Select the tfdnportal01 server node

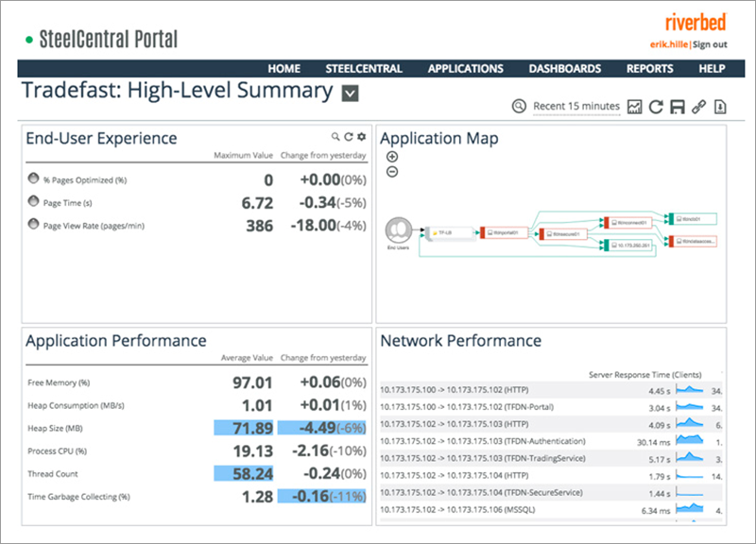pos(505,232)
